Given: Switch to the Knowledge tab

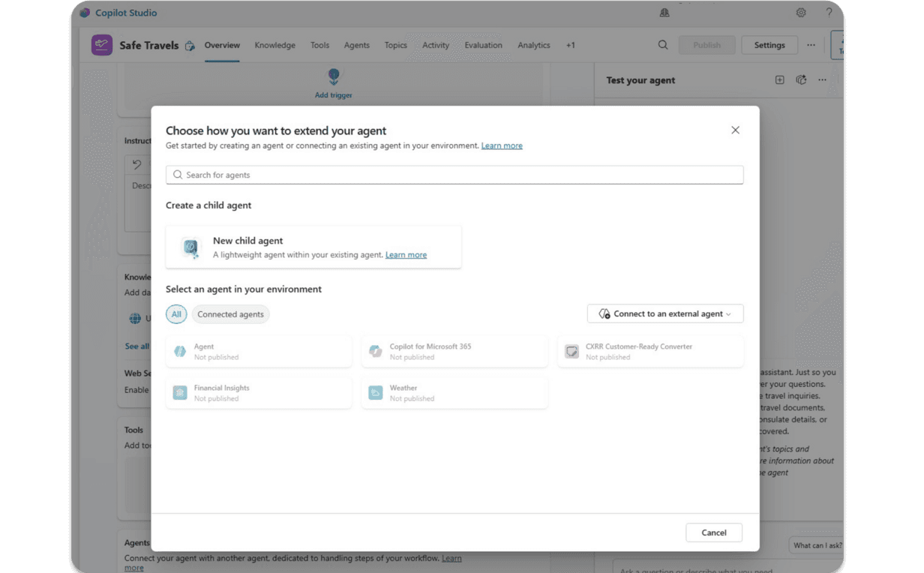Looking at the screenshot, I should (274, 45).
